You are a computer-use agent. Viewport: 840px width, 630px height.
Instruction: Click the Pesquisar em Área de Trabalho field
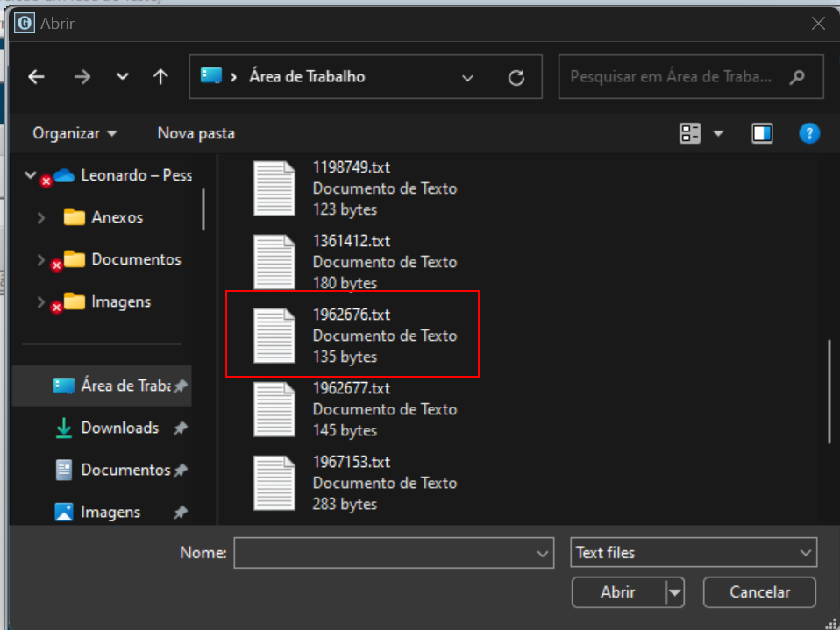tap(691, 76)
